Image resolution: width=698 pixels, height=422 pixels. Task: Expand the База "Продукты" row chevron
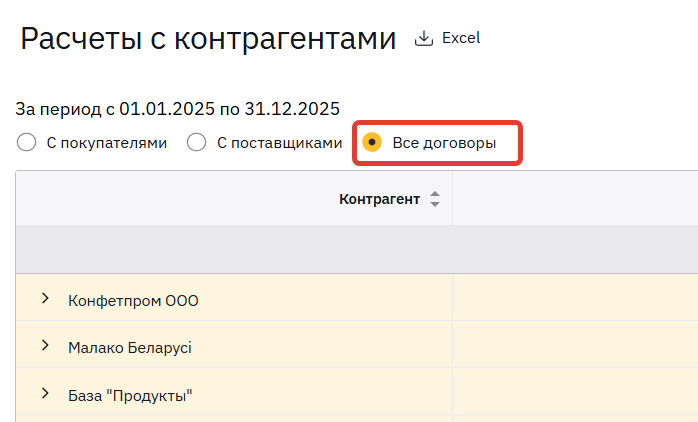pyautogui.click(x=45, y=394)
